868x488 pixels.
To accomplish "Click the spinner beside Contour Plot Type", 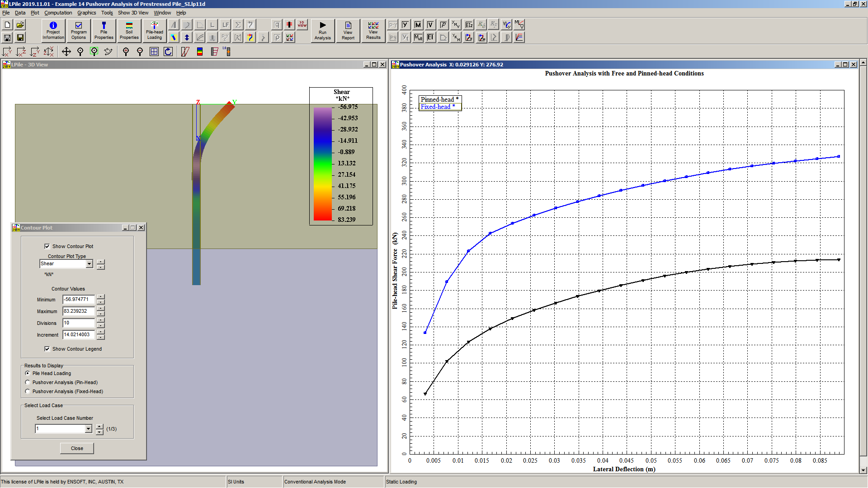I will 101,264.
